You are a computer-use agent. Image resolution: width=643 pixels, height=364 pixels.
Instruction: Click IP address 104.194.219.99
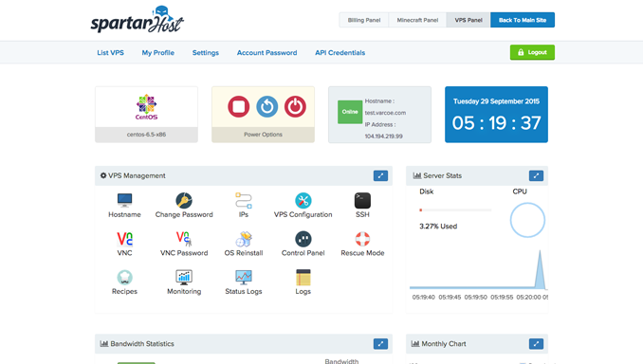pos(383,136)
